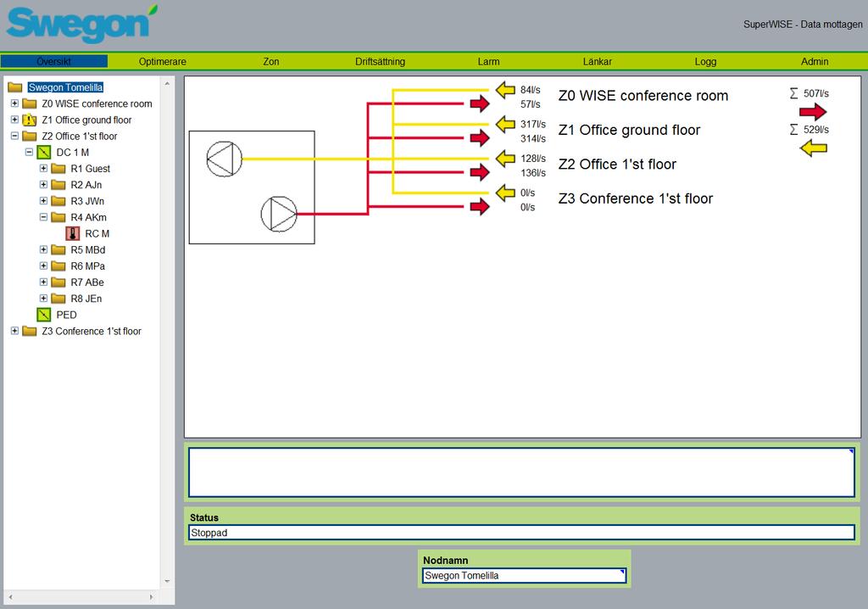
Task: Select R6 MPa in the tree
Action: pyautogui.click(x=88, y=266)
